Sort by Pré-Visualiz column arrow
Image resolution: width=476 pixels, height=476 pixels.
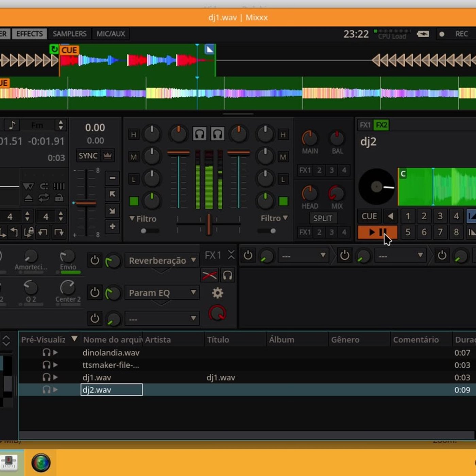(x=74, y=339)
